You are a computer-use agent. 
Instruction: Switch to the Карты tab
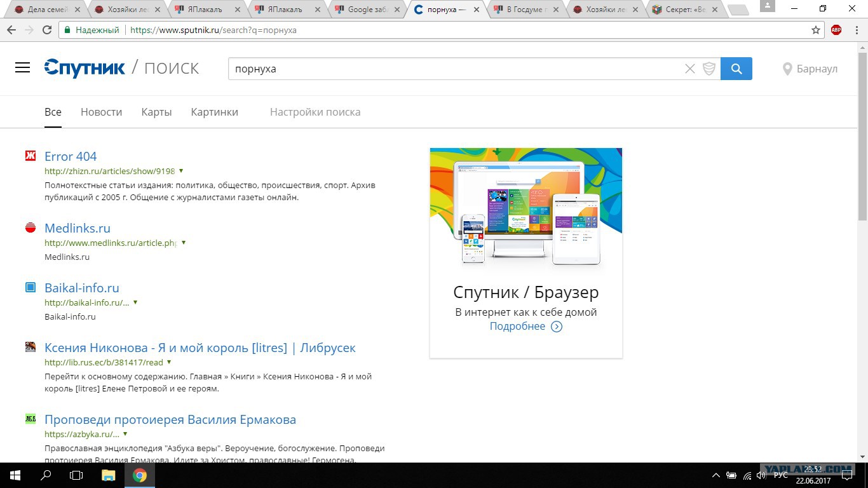pyautogui.click(x=156, y=112)
